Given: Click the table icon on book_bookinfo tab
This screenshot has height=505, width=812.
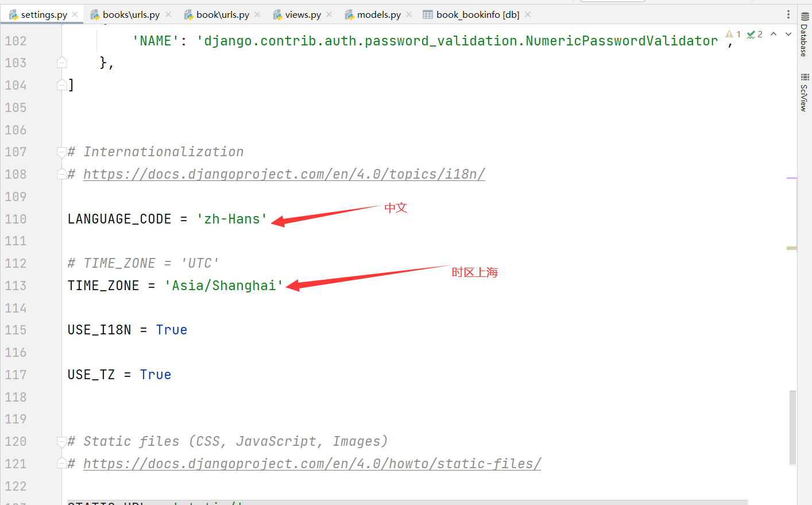Looking at the screenshot, I should [428, 15].
